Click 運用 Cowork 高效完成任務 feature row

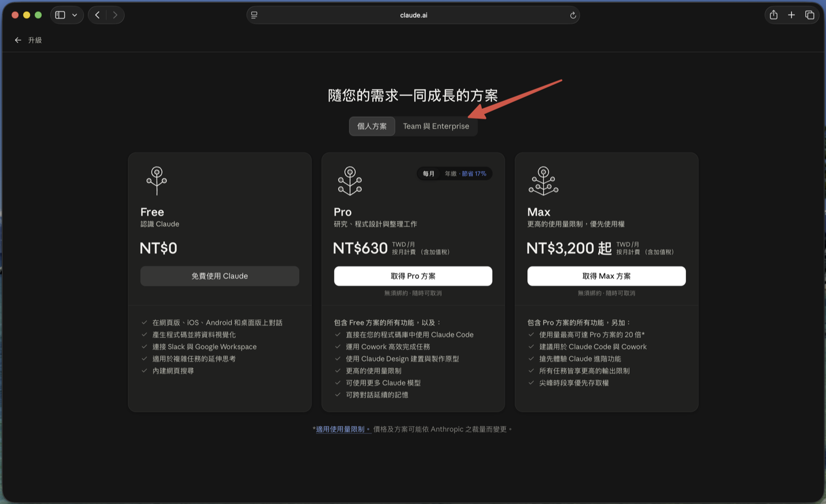[x=388, y=347]
